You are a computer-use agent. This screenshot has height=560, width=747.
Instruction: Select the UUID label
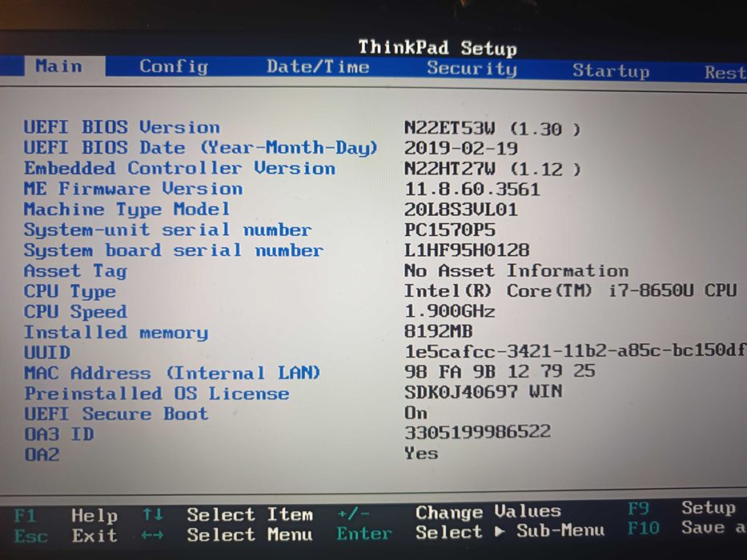click(47, 352)
